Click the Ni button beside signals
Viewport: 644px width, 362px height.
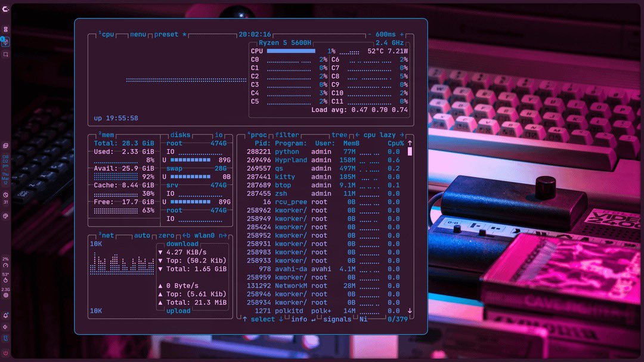[364, 319]
